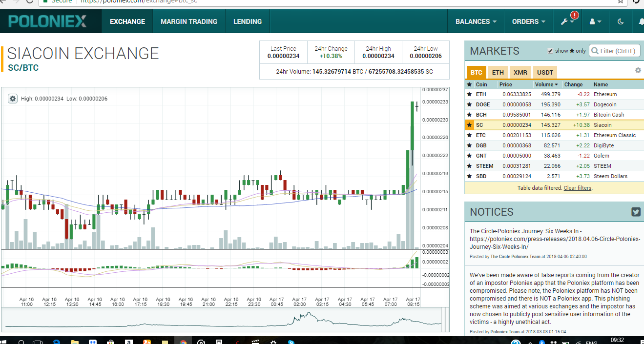This screenshot has width=644, height=344.
Task: Open the Circle-Poloniex Journey press release link
Action: tap(555, 239)
